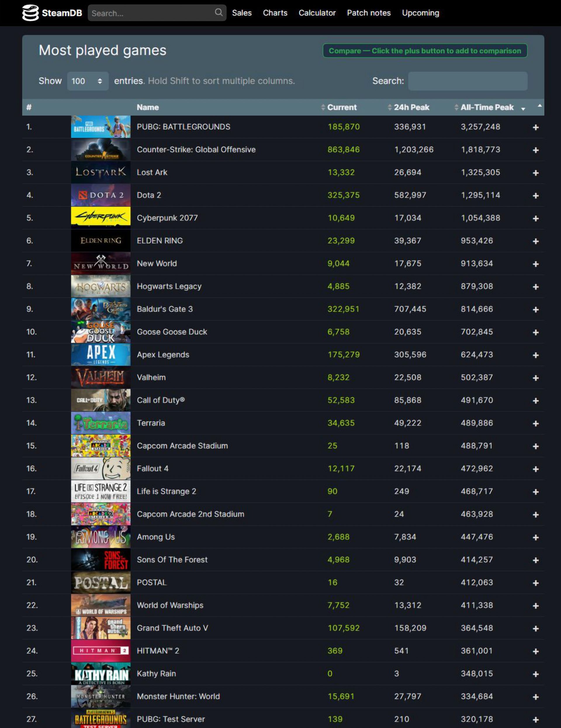561x728 pixels.
Task: Click plus icon for Capcom Arcade Stadium
Action: (535, 446)
